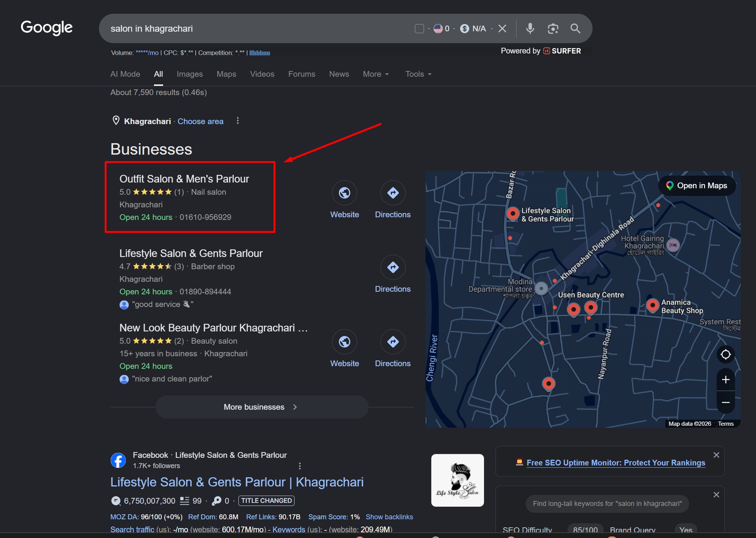The height and width of the screenshot is (538, 756).
Task: Click the MOZ DA link
Action: click(x=125, y=517)
